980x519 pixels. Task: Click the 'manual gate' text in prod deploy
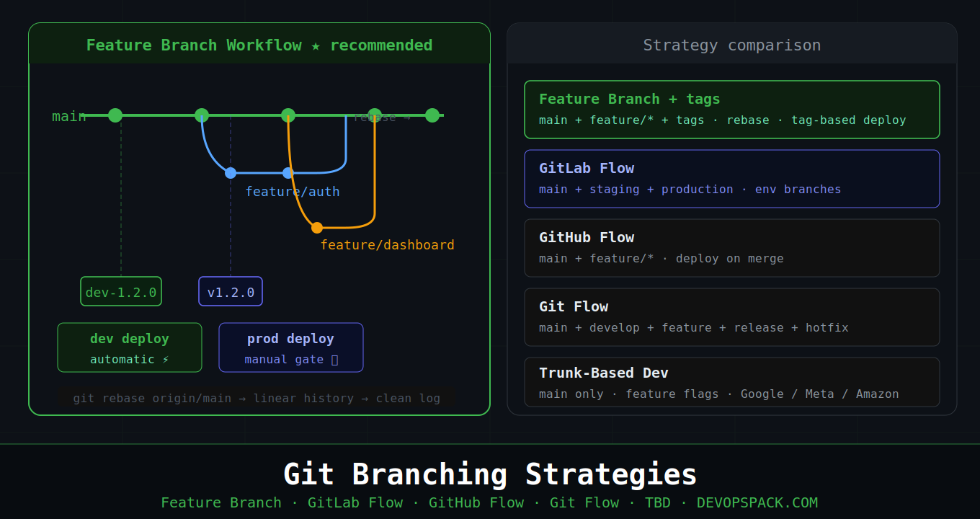291,359
